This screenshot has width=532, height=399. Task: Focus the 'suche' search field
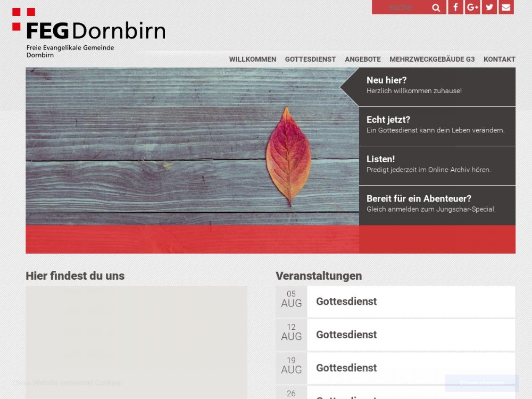[404, 7]
